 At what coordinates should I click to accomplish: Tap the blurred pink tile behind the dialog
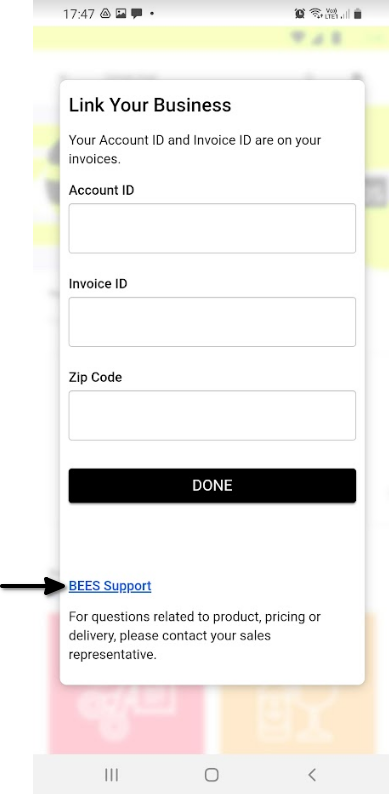pos(127,719)
